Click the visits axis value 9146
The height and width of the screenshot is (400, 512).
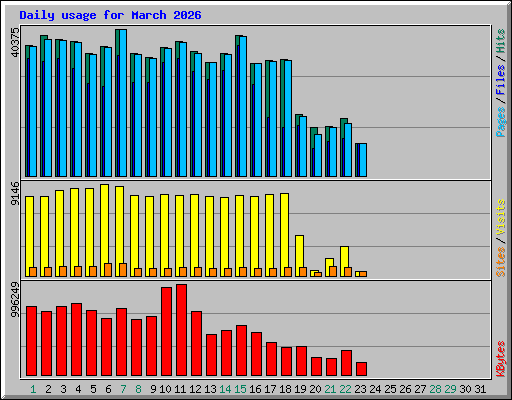point(15,193)
